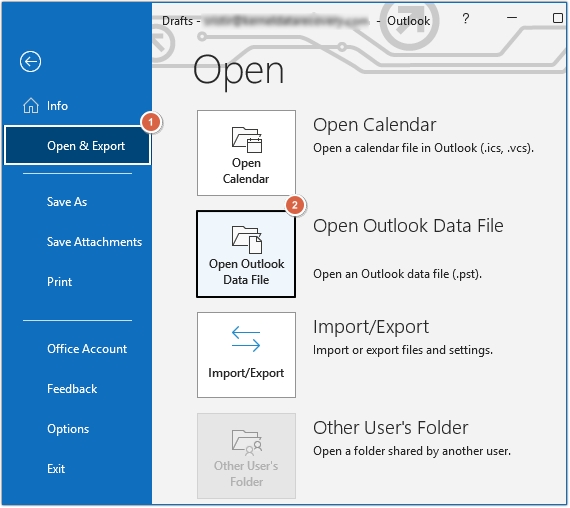Click 'Import or export files and settings.' text
Image resolution: width=570 pixels, height=508 pixels.
(403, 350)
